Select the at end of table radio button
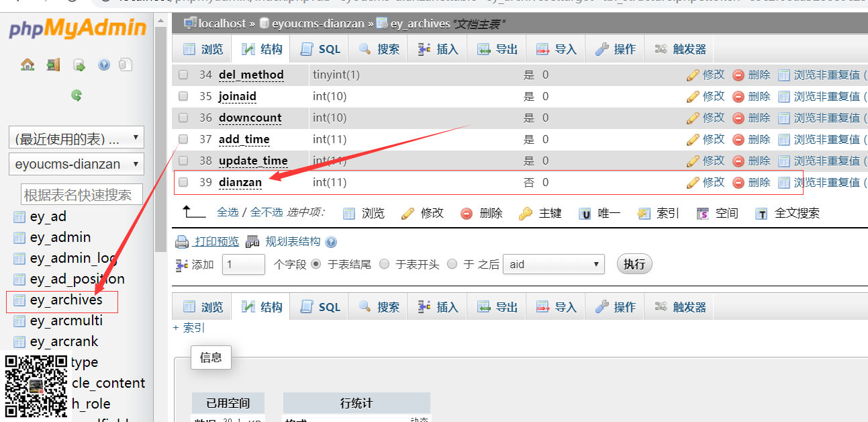Image resolution: width=868 pixels, height=422 pixels. coord(316,264)
